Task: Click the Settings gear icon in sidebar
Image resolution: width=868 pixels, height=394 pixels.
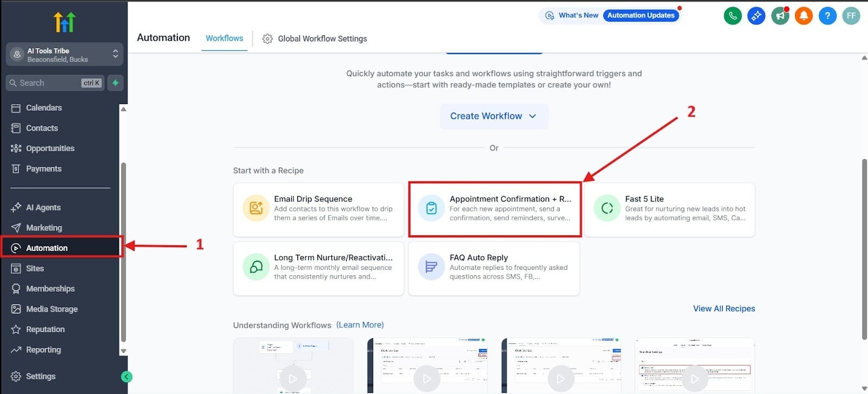Action: pyautogui.click(x=16, y=376)
